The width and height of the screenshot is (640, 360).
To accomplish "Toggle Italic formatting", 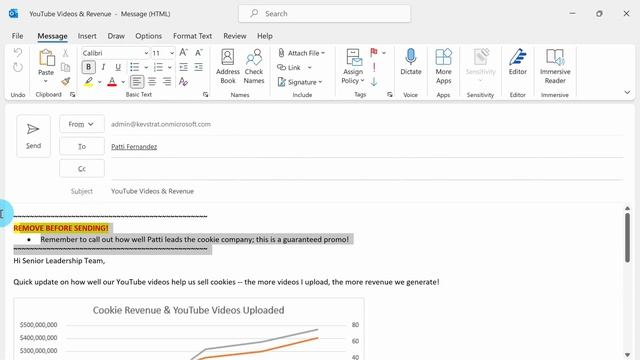I will coord(103,67).
